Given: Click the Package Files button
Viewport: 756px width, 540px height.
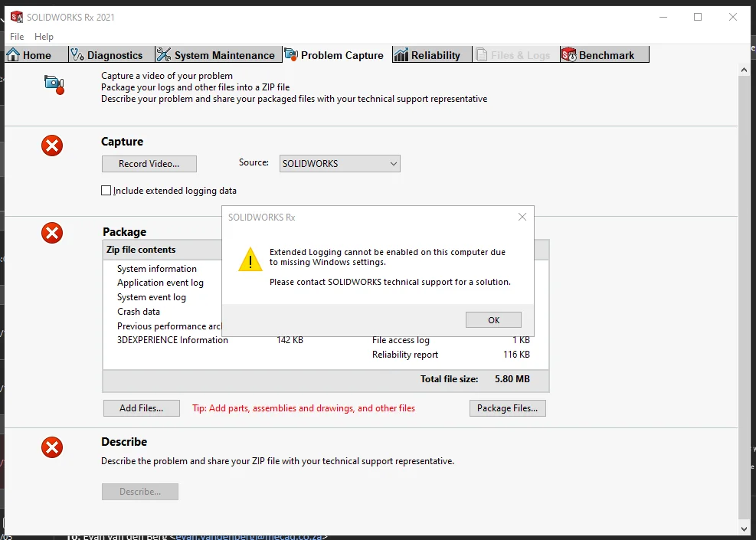Looking at the screenshot, I should [x=507, y=408].
